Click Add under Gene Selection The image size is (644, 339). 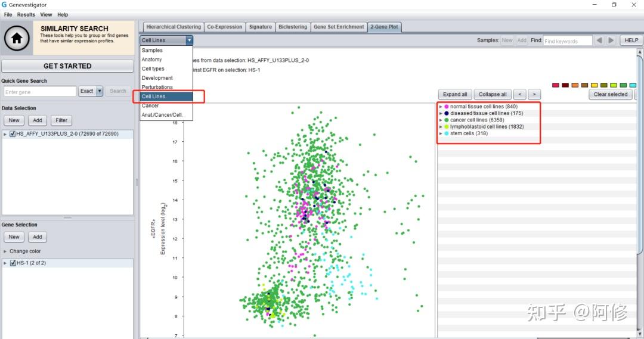point(38,237)
